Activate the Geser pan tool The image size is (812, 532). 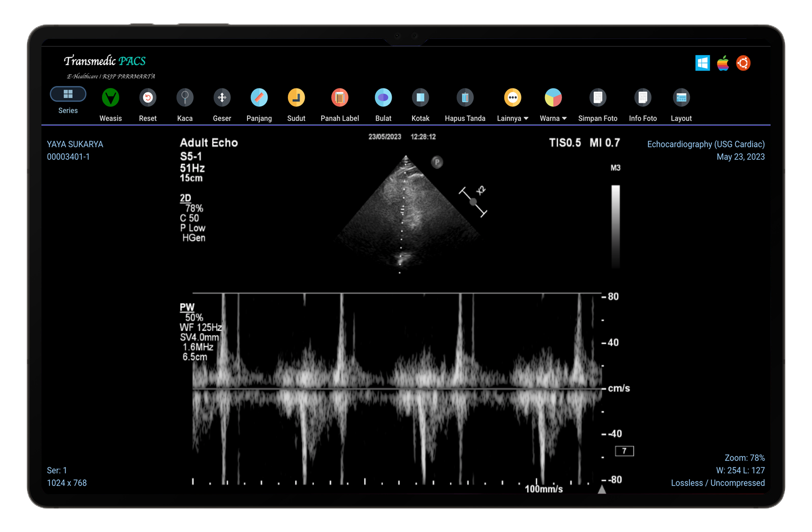tap(222, 98)
